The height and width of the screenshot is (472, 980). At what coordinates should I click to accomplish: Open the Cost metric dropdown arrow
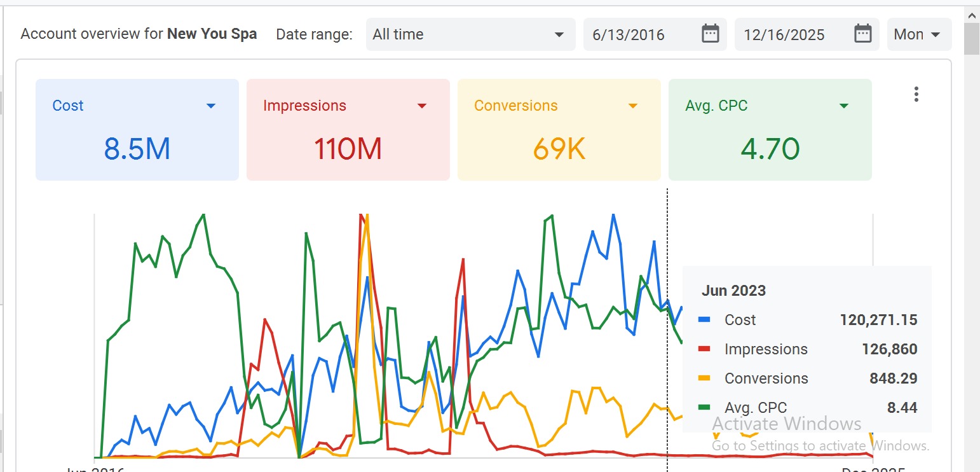[211, 106]
